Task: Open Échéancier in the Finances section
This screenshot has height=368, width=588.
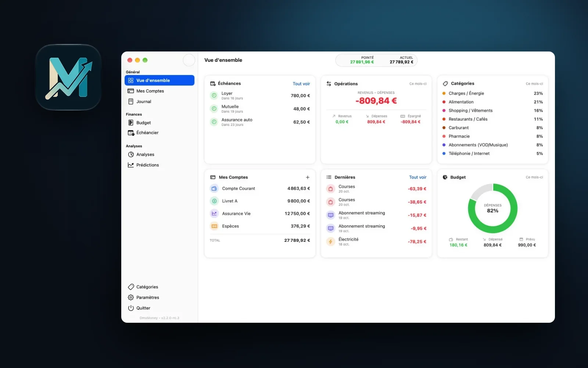Action: (x=159, y=132)
